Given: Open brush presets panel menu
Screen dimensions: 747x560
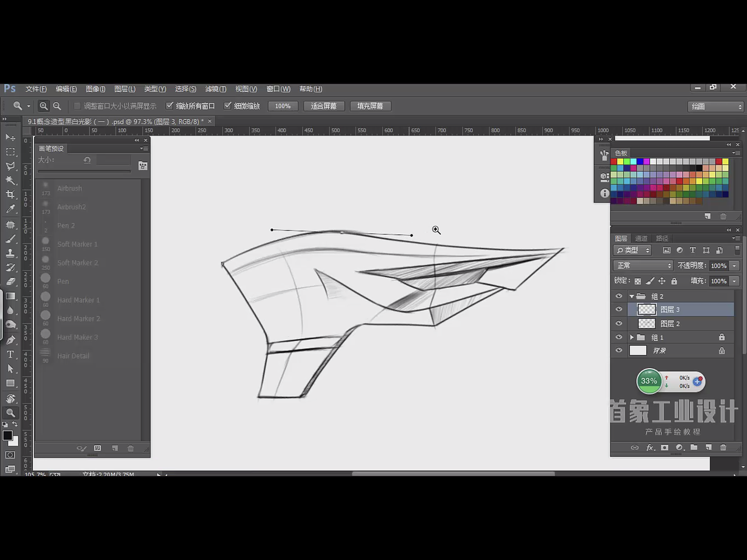Looking at the screenshot, I should (144, 149).
